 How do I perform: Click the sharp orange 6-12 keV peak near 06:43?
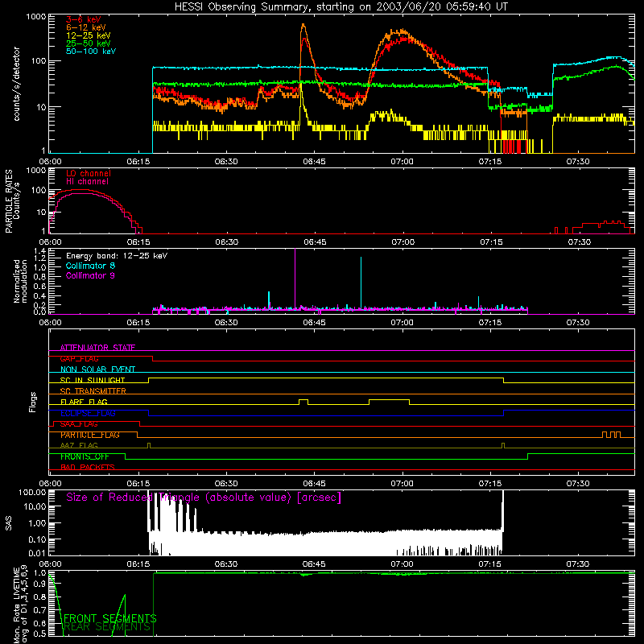point(303,26)
